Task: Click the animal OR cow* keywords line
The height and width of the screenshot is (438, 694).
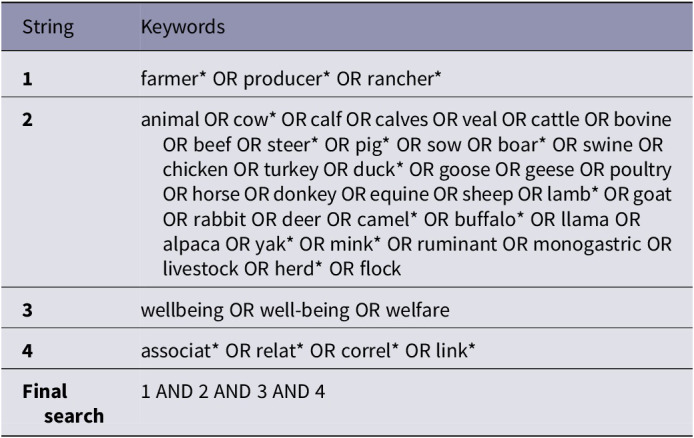Action: [406, 120]
